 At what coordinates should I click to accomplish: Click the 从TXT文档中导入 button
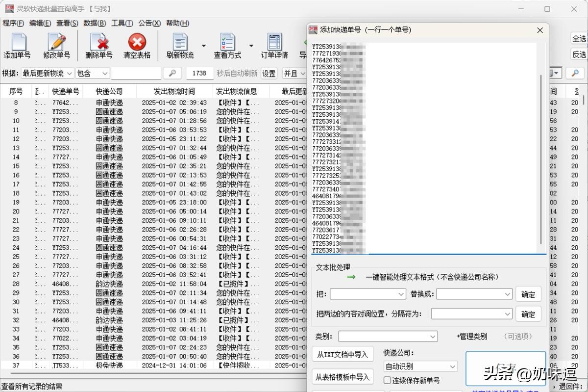[343, 354]
